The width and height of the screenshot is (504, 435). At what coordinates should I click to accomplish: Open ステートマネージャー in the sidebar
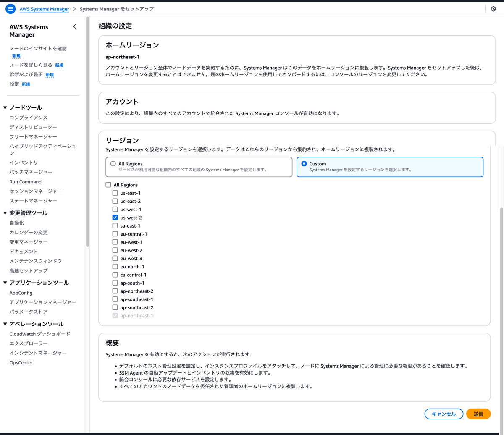[34, 201]
